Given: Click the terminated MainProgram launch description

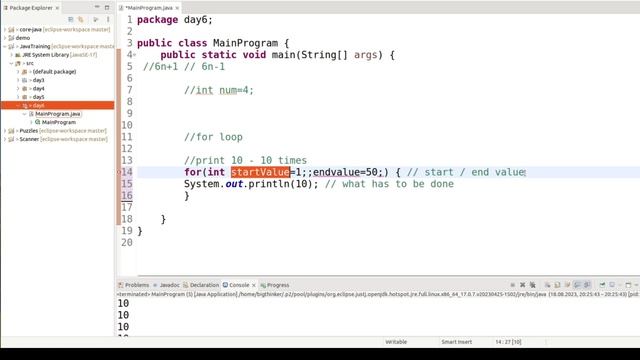Looking at the screenshot, I should click(378, 294).
